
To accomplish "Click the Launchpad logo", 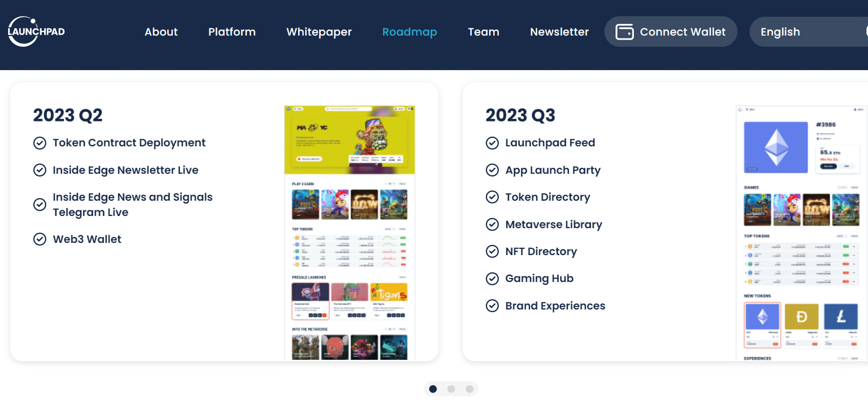I will 36,32.
